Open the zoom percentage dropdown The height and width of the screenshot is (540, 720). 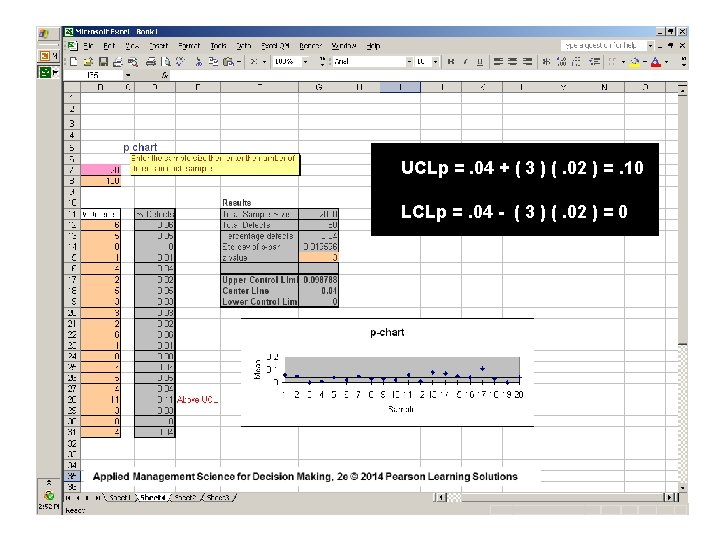click(x=305, y=62)
